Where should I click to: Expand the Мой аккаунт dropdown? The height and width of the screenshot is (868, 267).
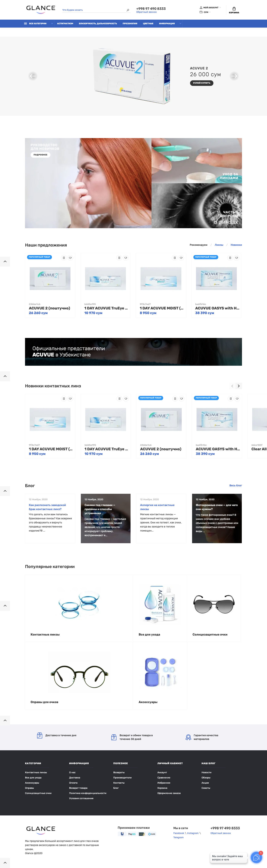click(x=210, y=7)
